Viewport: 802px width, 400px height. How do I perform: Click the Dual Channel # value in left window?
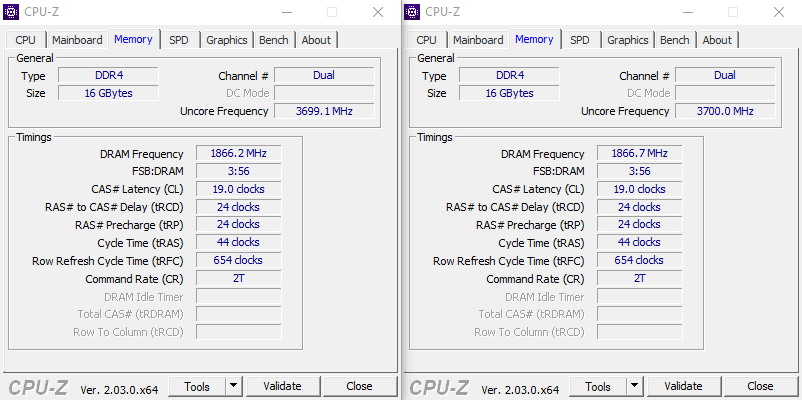click(324, 75)
